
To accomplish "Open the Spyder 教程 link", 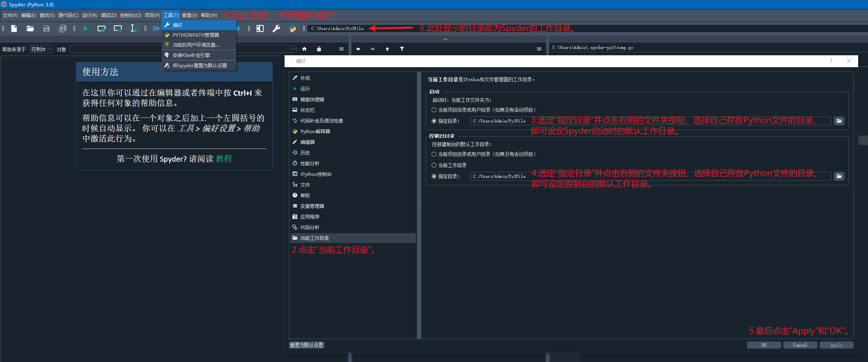I will [x=224, y=159].
